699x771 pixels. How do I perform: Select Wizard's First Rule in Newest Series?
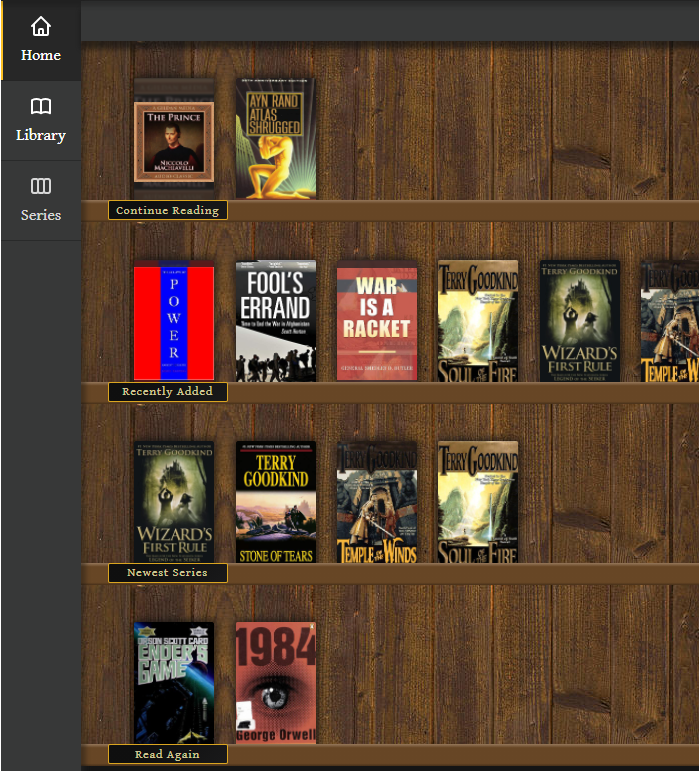pyautogui.click(x=174, y=502)
